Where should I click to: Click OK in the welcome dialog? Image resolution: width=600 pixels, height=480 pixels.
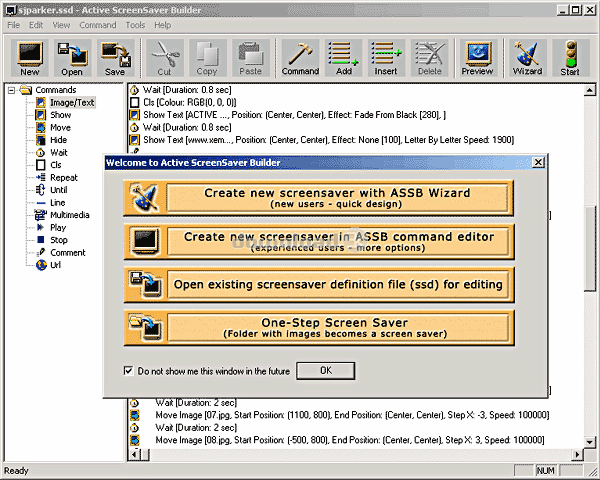[325, 371]
